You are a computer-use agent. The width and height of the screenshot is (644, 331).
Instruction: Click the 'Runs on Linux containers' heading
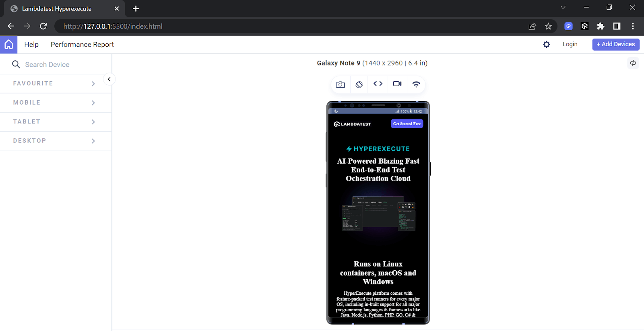(378, 273)
